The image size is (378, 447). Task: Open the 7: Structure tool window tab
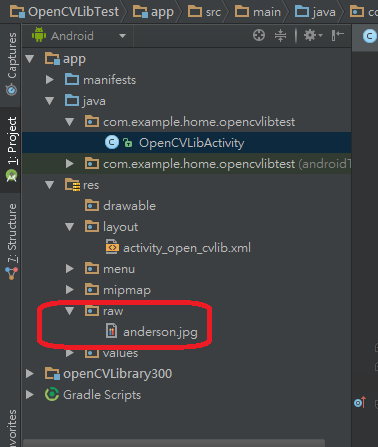[x=12, y=242]
